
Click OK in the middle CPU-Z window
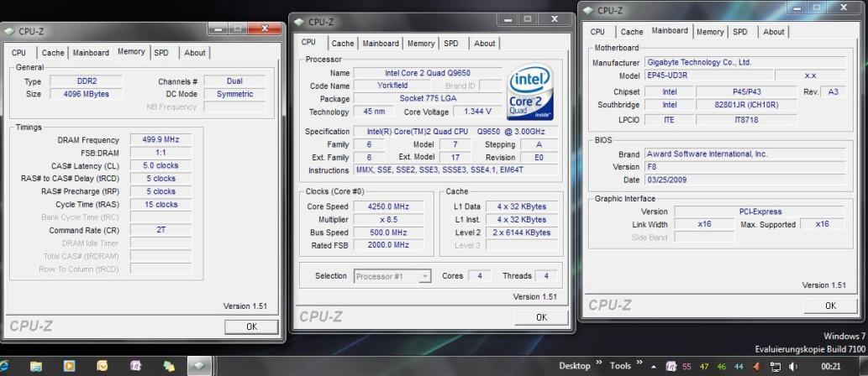(x=541, y=317)
